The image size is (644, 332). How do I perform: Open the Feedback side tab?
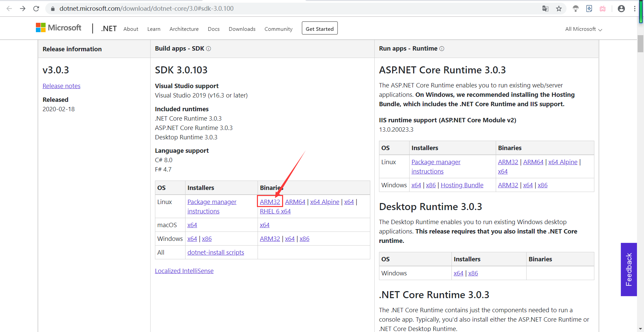coord(629,269)
